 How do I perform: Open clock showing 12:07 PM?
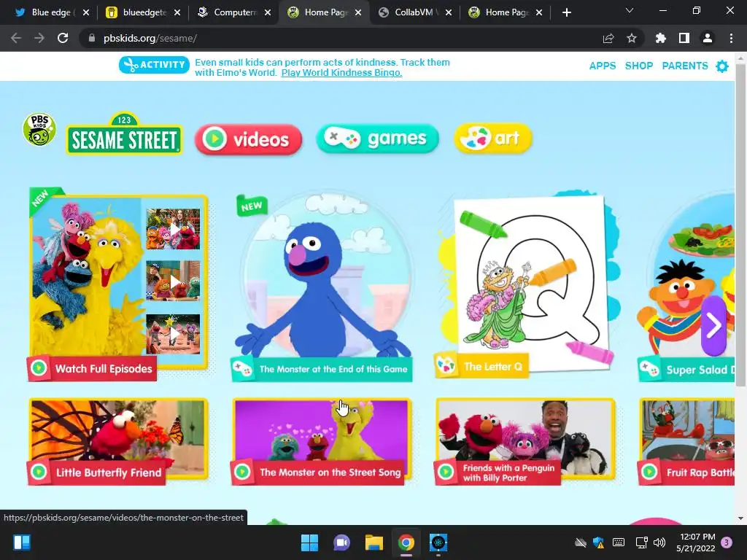[695, 542]
